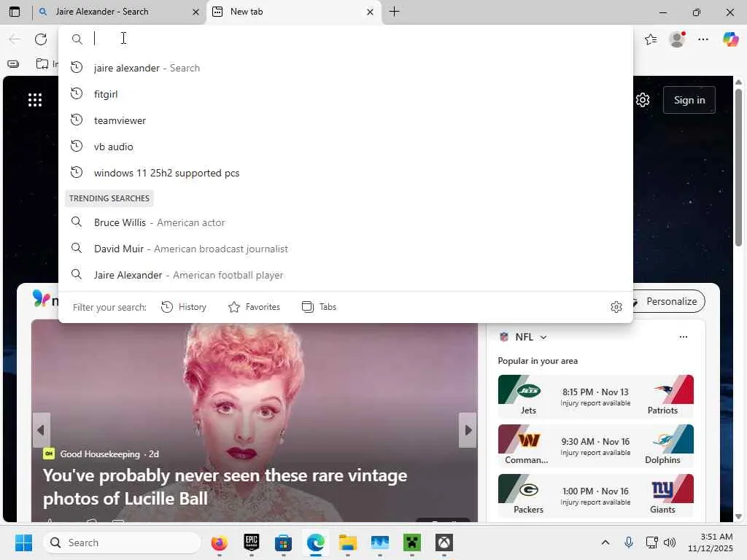Select teamviewer history suggestion
Viewport: 747px width, 560px height.
point(346,120)
